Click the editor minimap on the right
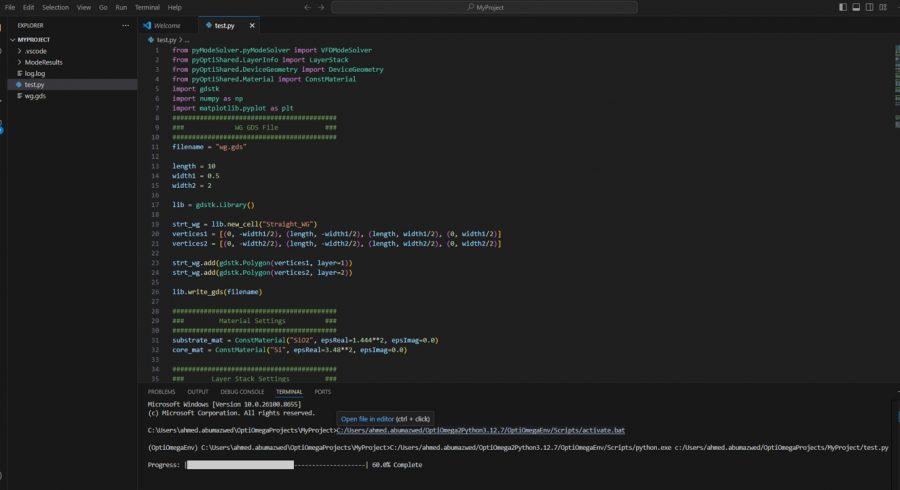Screen dimensions: 900x490 click(897, 86)
